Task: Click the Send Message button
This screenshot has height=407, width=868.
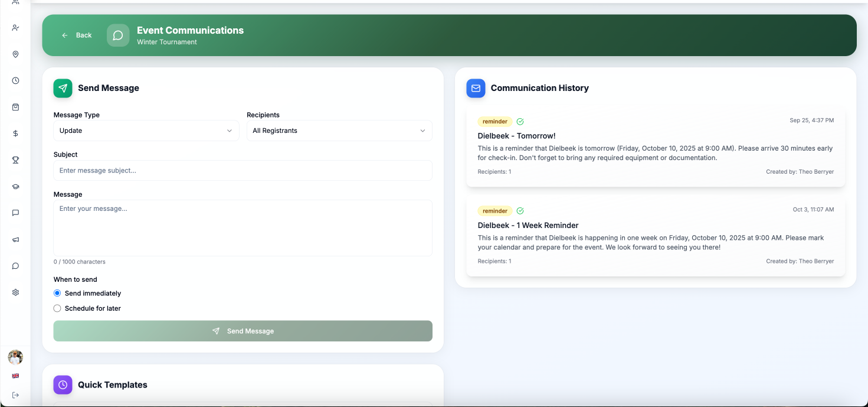Action: [x=243, y=331]
